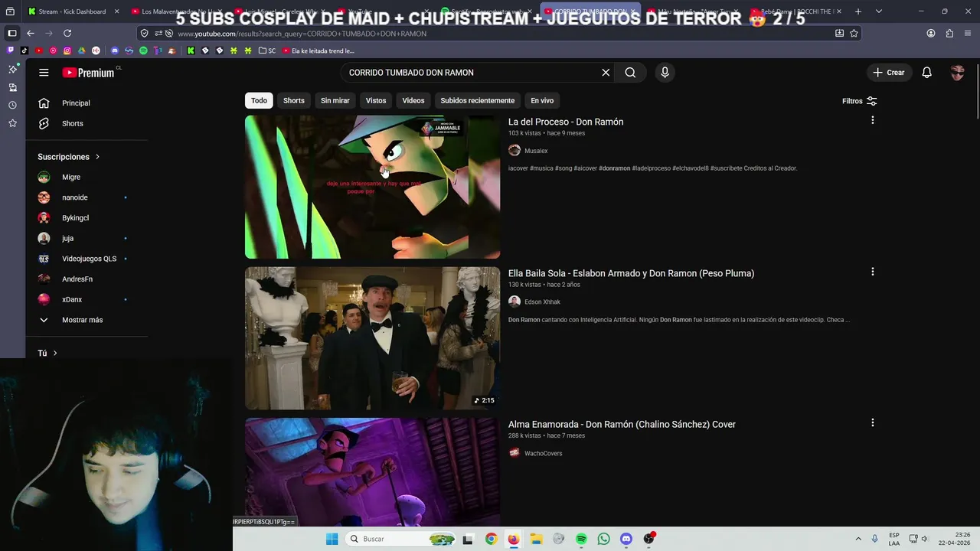The height and width of the screenshot is (551, 980).
Task: Switch to the Los Malaventurados browser tab
Action: tap(176, 11)
